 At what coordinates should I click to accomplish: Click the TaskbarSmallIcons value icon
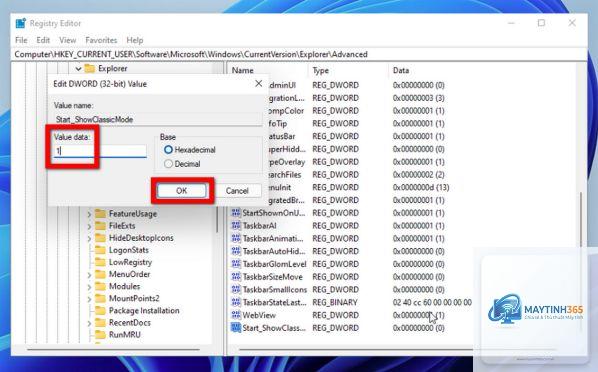pos(236,290)
